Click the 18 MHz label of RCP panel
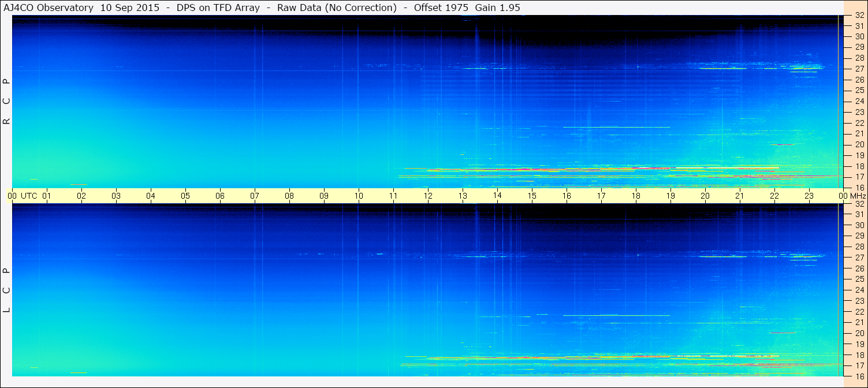The width and height of the screenshot is (868, 388). click(x=859, y=166)
